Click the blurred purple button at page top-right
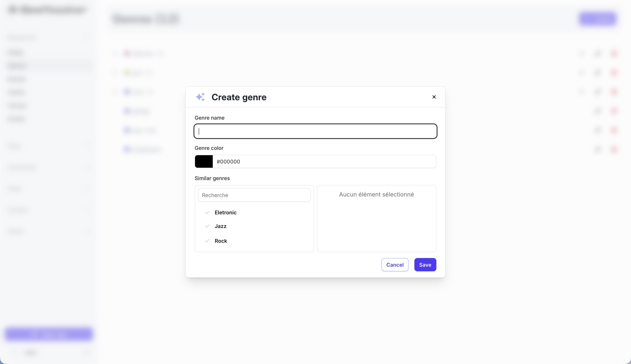This screenshot has width=631, height=364. [x=597, y=19]
